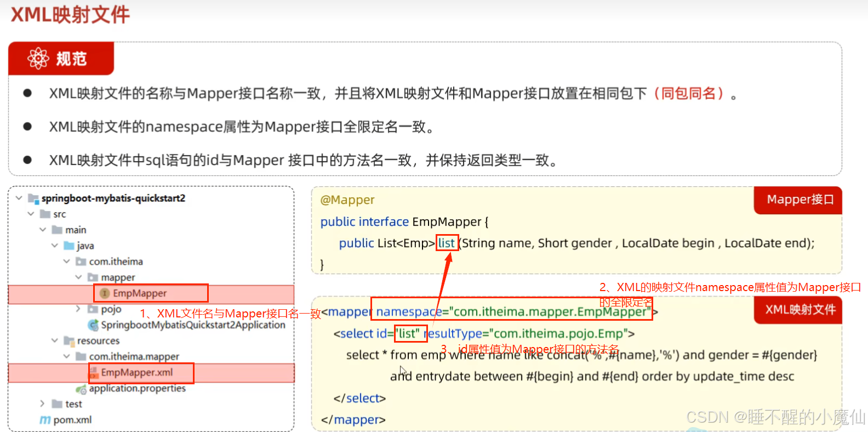Click the pojo package icon
Screen dimensions: 868x432
(93, 309)
